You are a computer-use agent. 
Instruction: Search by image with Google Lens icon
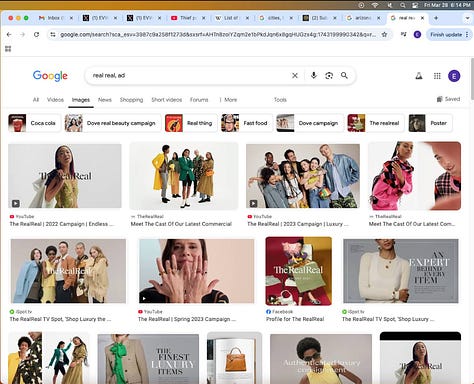coord(329,76)
